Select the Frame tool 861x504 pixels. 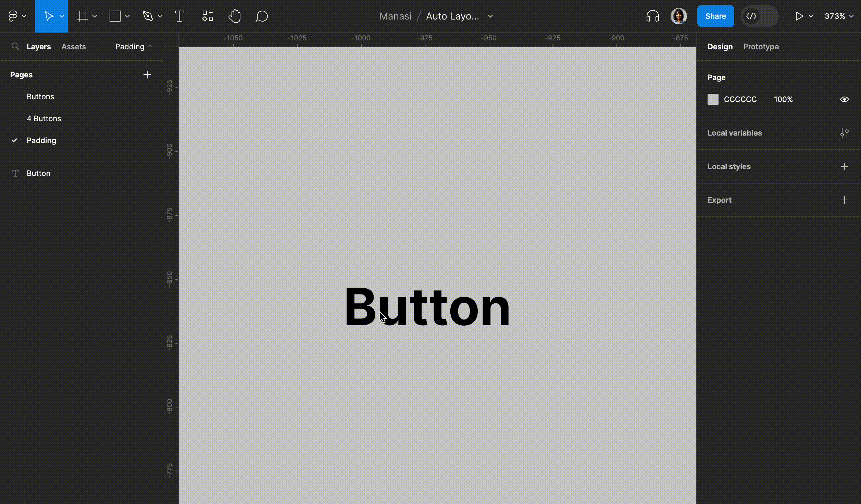click(x=83, y=16)
